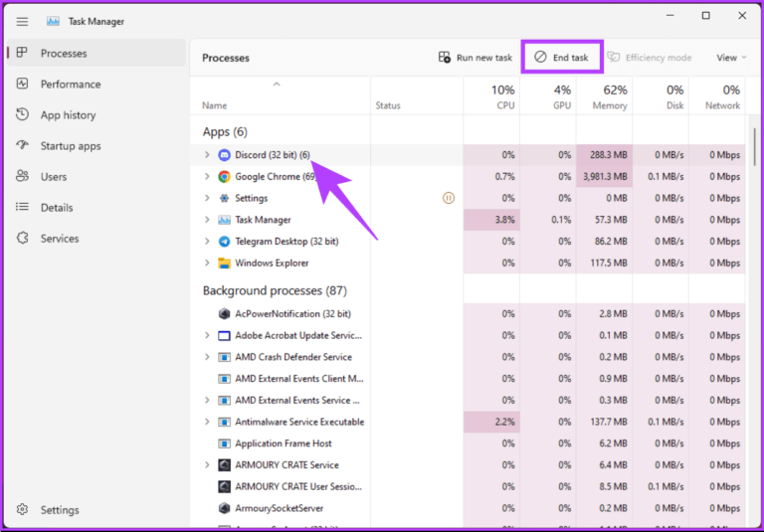Open the Services page
Screen dimensions: 764x532
tap(96, 239)
